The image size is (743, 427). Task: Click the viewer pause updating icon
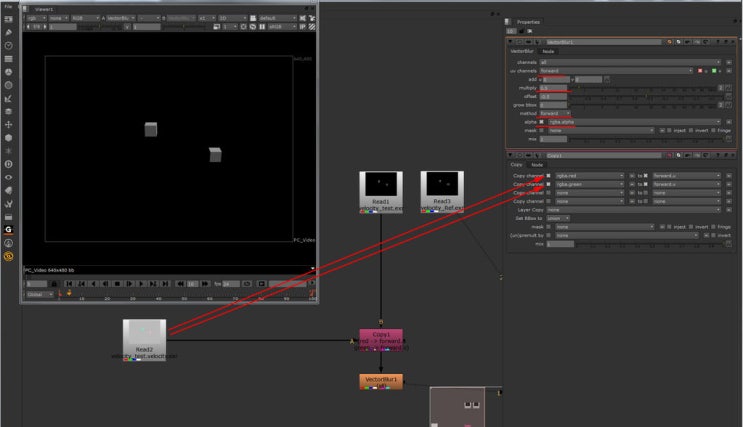click(262, 27)
